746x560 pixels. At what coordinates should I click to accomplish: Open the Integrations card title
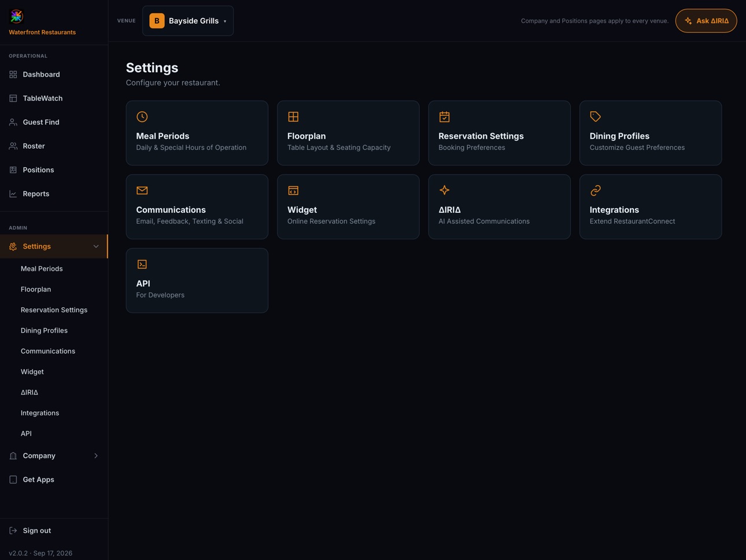click(x=614, y=210)
